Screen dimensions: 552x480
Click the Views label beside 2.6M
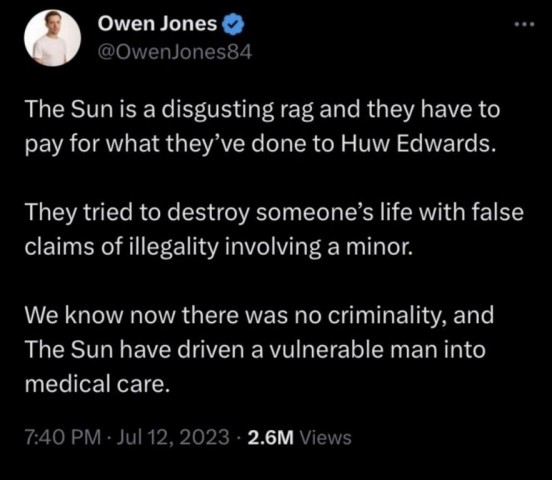[325, 438]
